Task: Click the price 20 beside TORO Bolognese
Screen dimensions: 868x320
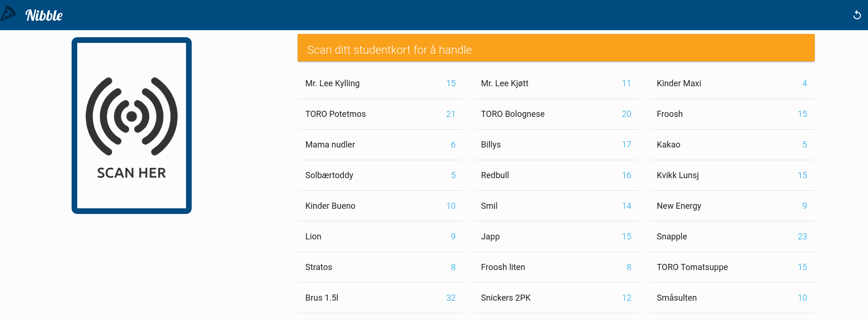Action: coord(626,114)
